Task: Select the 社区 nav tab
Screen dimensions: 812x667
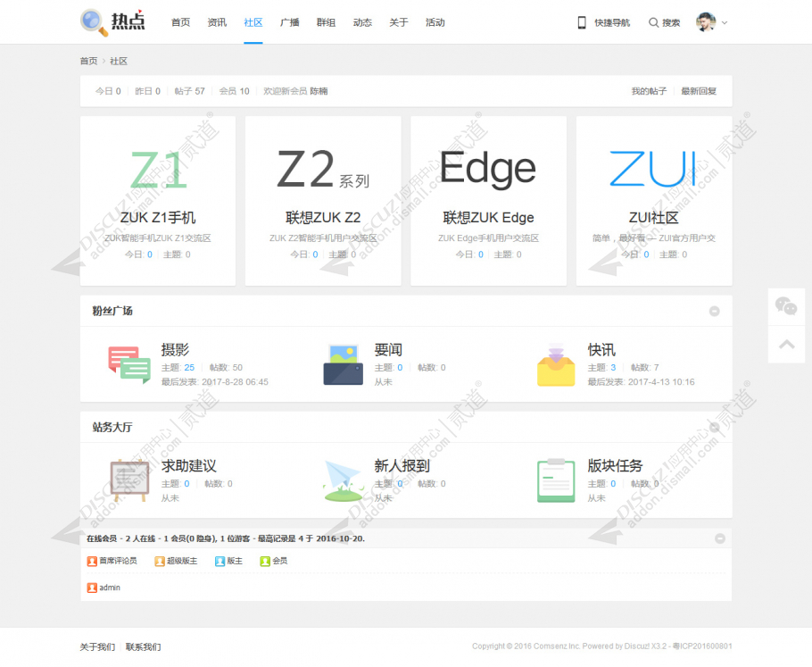Action: (x=253, y=22)
